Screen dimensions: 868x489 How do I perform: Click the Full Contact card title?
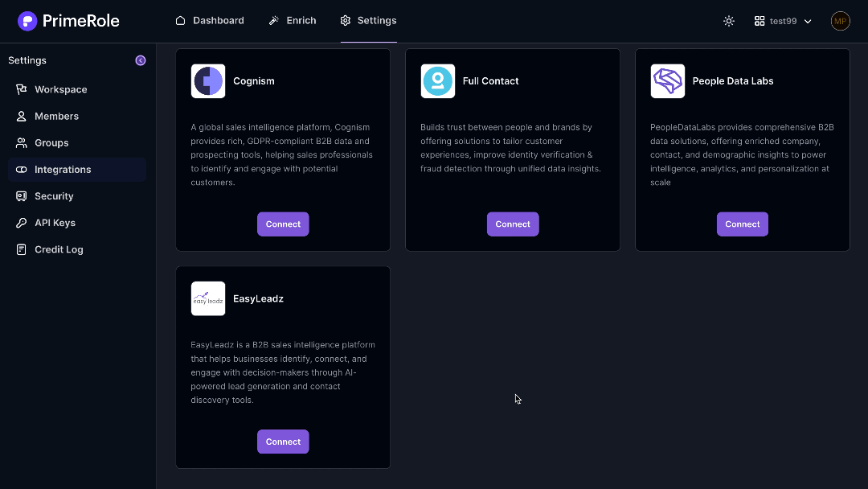point(490,81)
